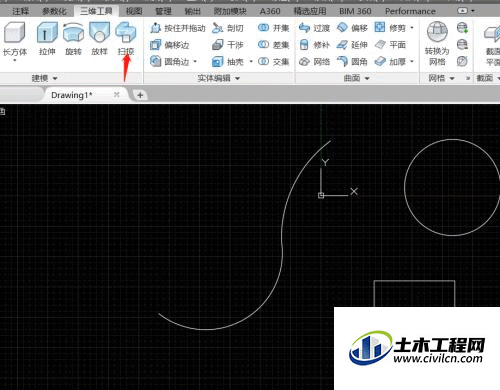Open the 三维工具 ribbon tab
The image size is (500, 390).
click(96, 11)
